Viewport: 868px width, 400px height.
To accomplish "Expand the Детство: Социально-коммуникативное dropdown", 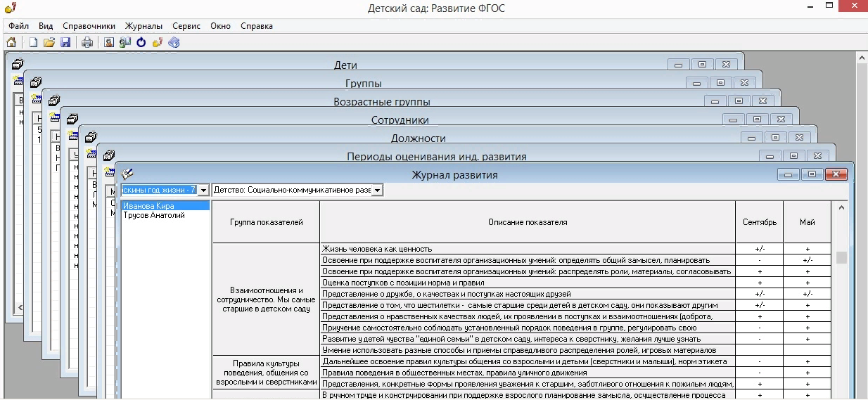I will (x=377, y=190).
